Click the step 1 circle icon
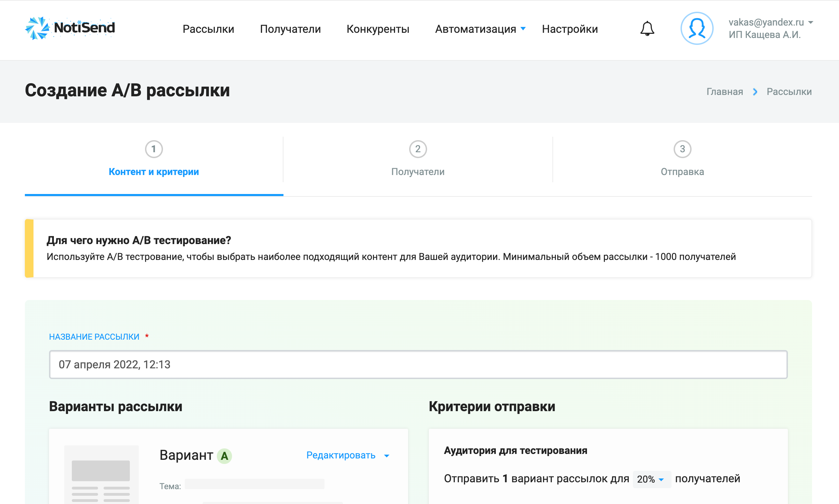839x504 pixels. (154, 149)
